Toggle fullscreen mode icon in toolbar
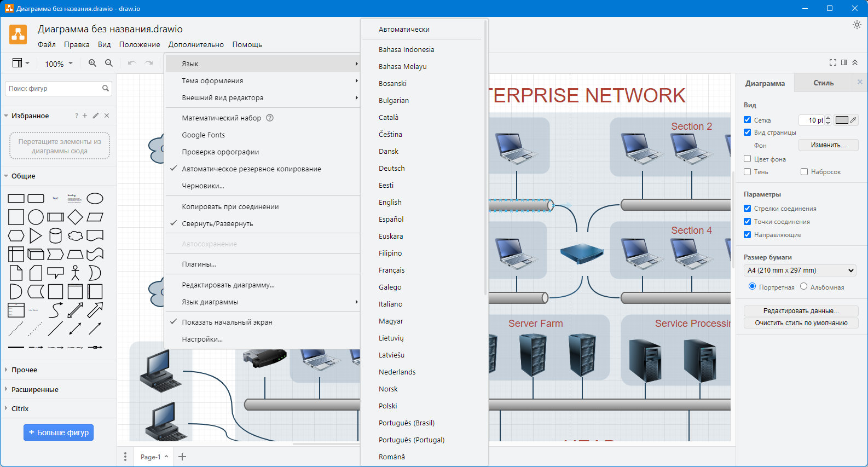The height and width of the screenshot is (467, 868). pyautogui.click(x=833, y=62)
